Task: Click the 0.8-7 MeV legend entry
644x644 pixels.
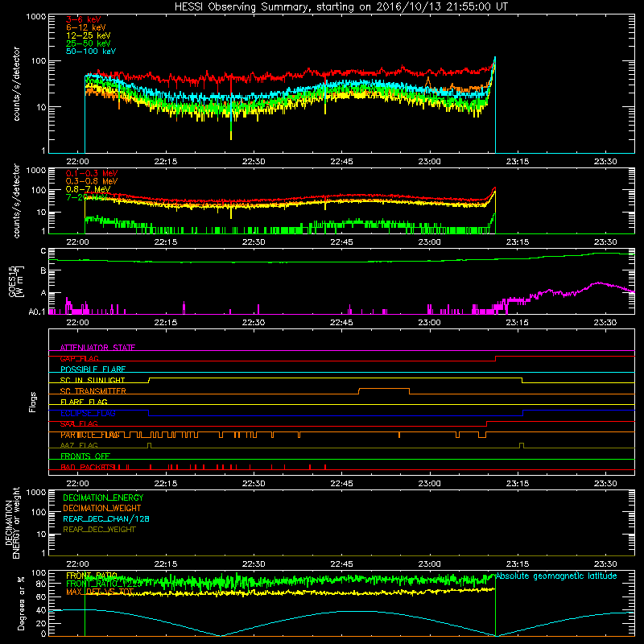Action: coord(88,189)
